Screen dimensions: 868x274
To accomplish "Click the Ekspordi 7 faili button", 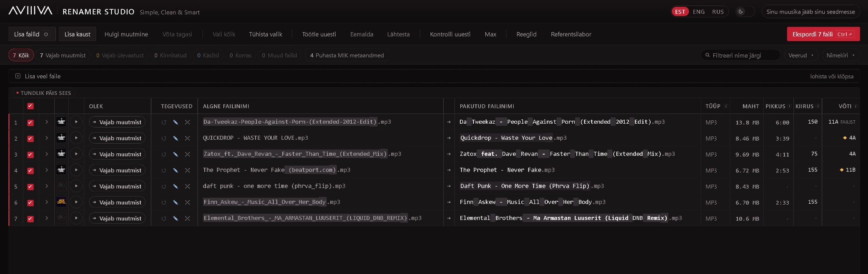I will click(x=823, y=34).
